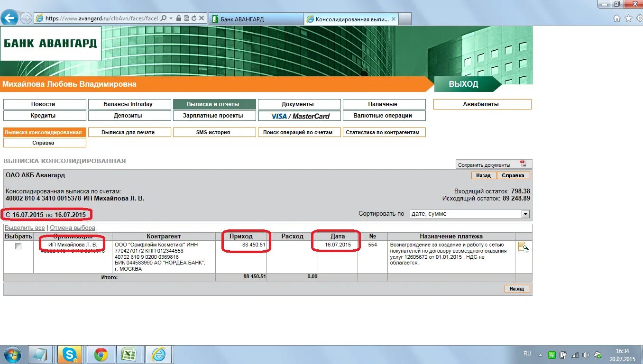Click the Выделить все link
Viewport: 643px width, 364px height.
25,228
